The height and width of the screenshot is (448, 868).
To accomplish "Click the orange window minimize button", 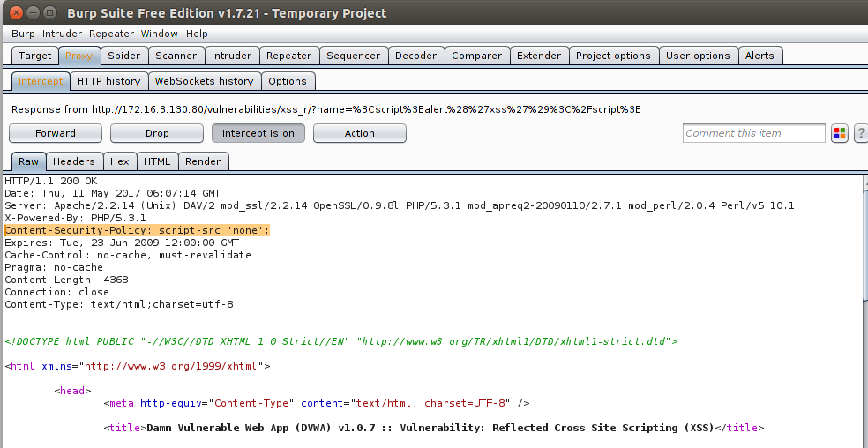I will pyautogui.click(x=34, y=11).
